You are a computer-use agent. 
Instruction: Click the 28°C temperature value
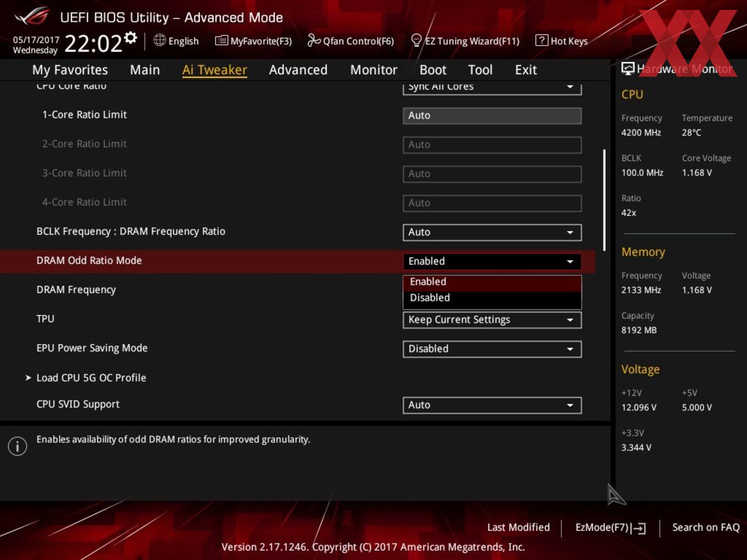(x=692, y=132)
